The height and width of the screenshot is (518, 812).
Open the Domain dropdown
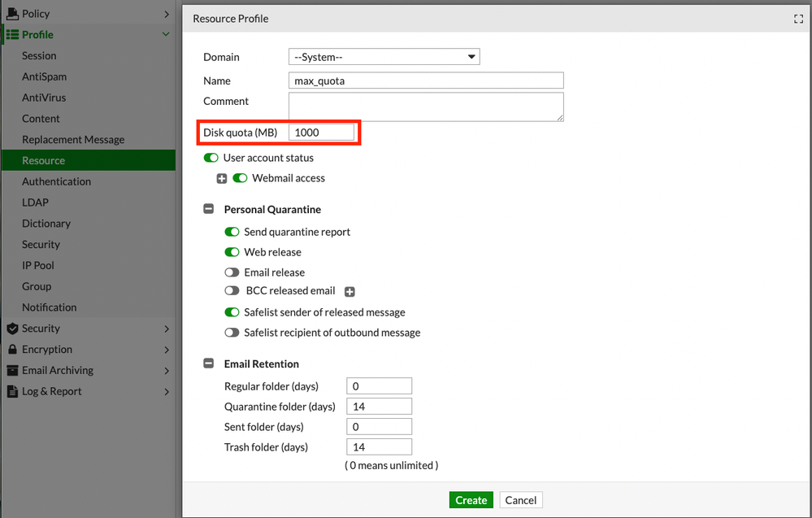(384, 57)
